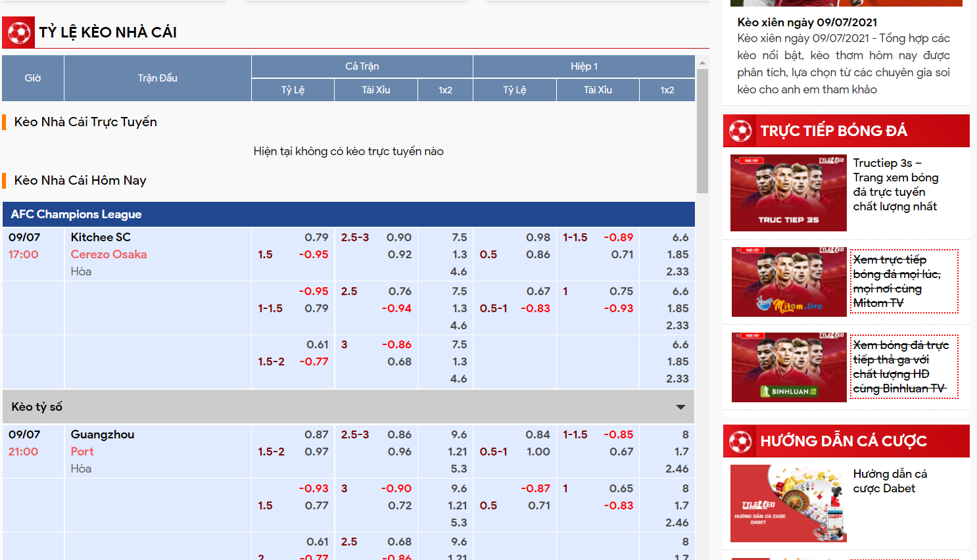Open the Truc Tiep 3S thumbnail image
This screenshot has height=560, width=977.
(788, 193)
